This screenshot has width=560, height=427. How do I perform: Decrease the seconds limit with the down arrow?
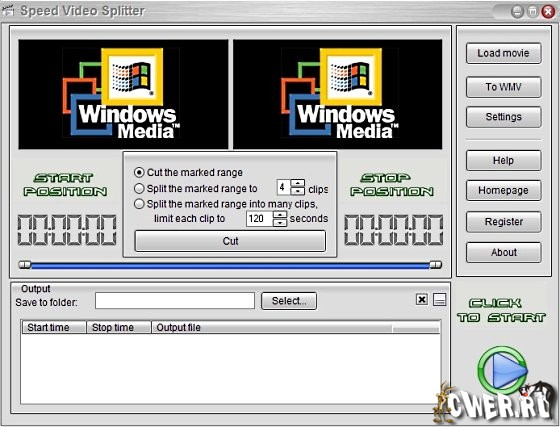280,222
